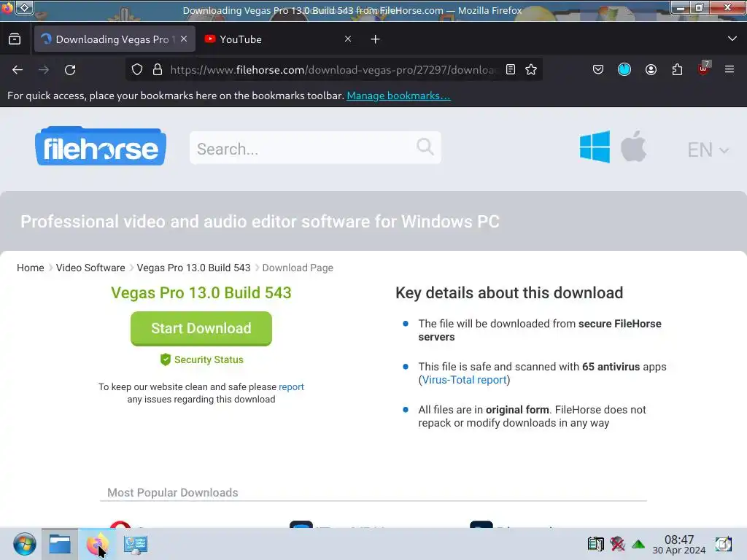Open the Firefox account icon
This screenshot has height=560, width=747.
[651, 69]
